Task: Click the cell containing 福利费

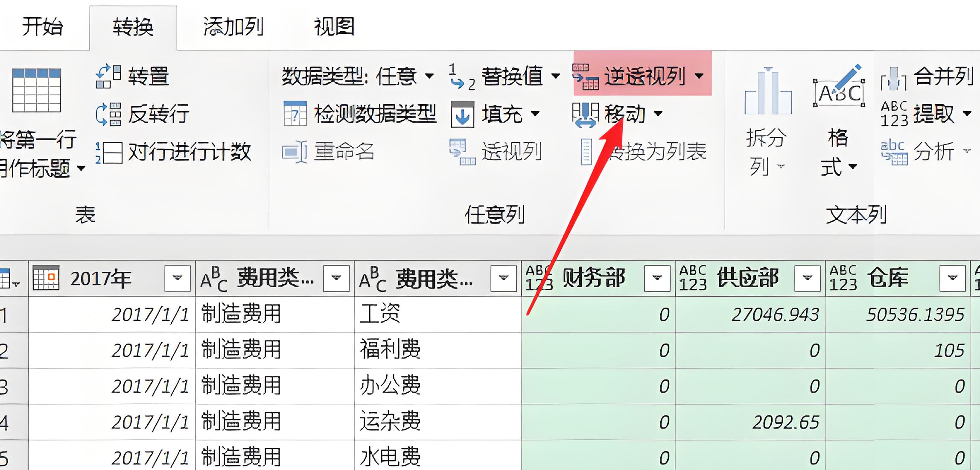Action: tap(438, 350)
